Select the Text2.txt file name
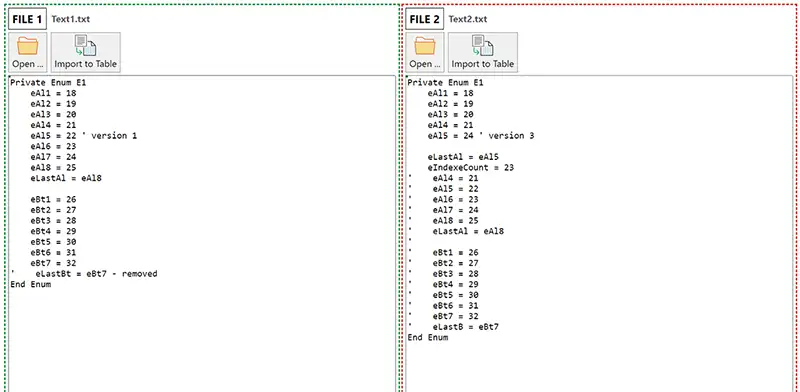This screenshot has height=392, width=800. click(468, 19)
